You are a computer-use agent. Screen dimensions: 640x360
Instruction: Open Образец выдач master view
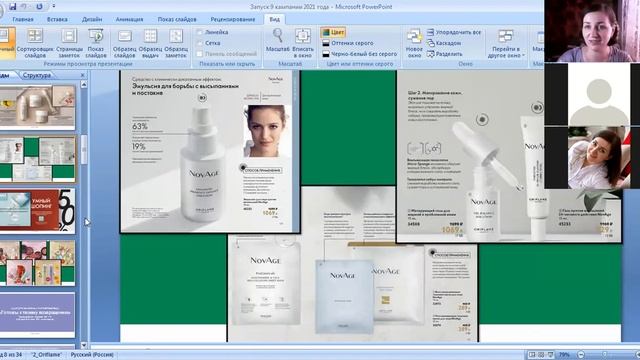coord(150,43)
